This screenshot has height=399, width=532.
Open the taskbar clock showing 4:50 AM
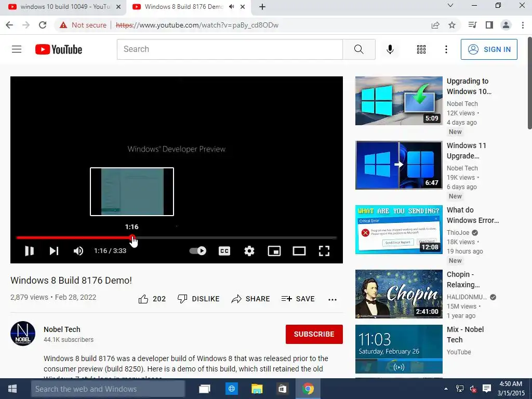coord(511,389)
